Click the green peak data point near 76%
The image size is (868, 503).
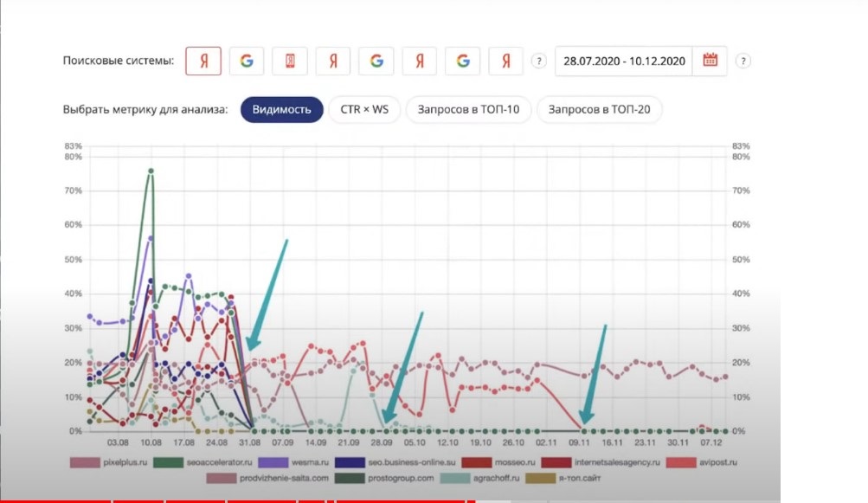point(151,171)
